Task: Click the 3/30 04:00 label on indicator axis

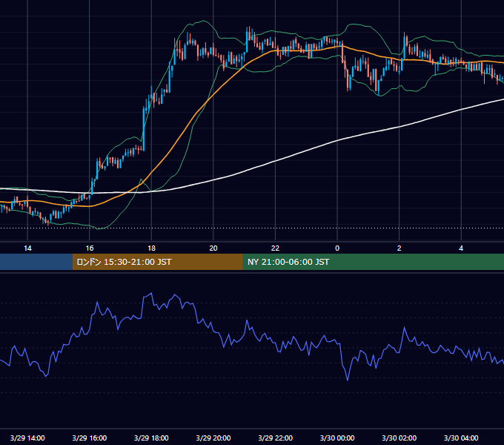Action: point(461,438)
